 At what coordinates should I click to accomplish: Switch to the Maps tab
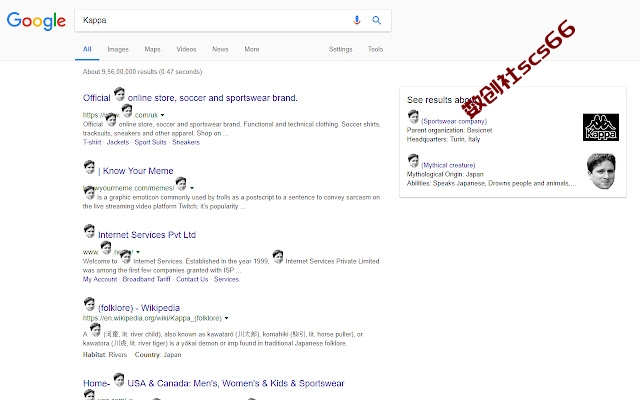pyautogui.click(x=152, y=49)
